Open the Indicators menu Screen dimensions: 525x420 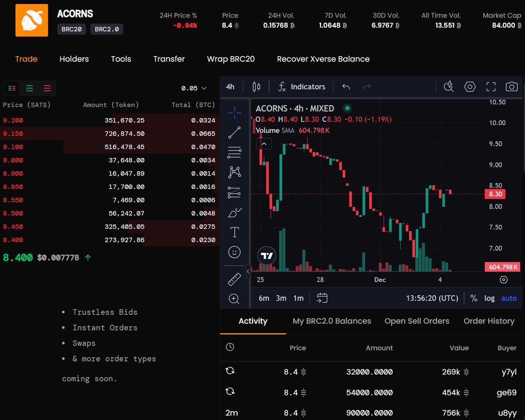point(302,87)
